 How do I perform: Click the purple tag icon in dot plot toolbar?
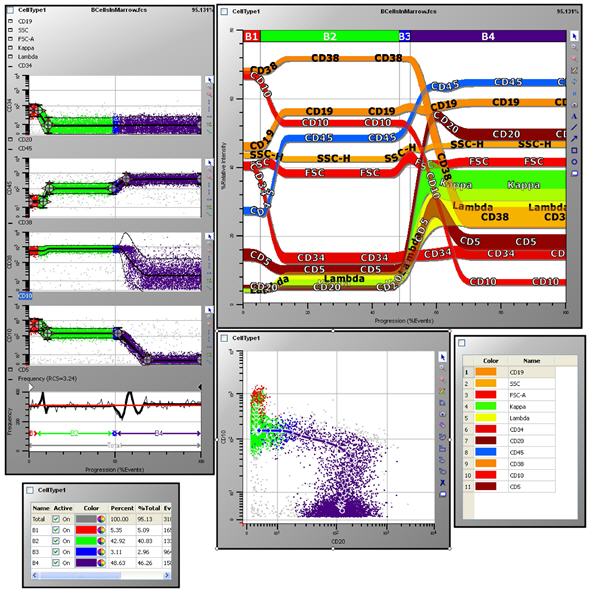pyautogui.click(x=443, y=425)
